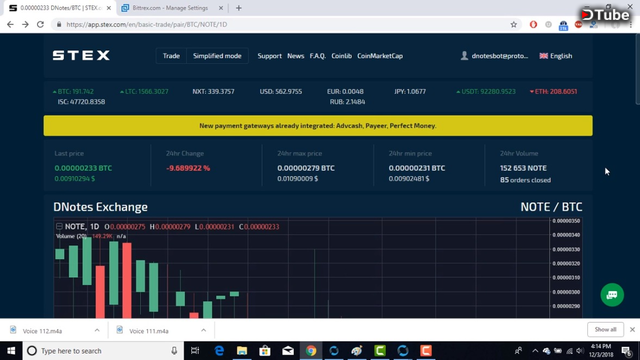Select the BTC market 191.742
The image size is (640, 360).
tap(73, 91)
